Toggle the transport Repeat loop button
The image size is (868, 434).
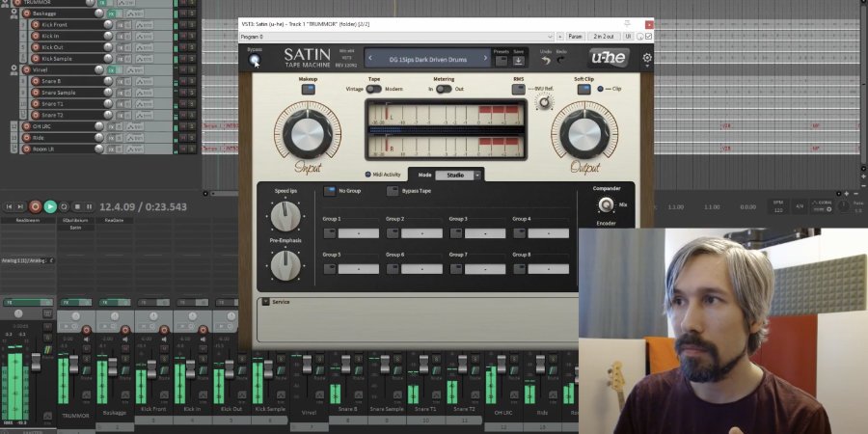[x=65, y=206]
